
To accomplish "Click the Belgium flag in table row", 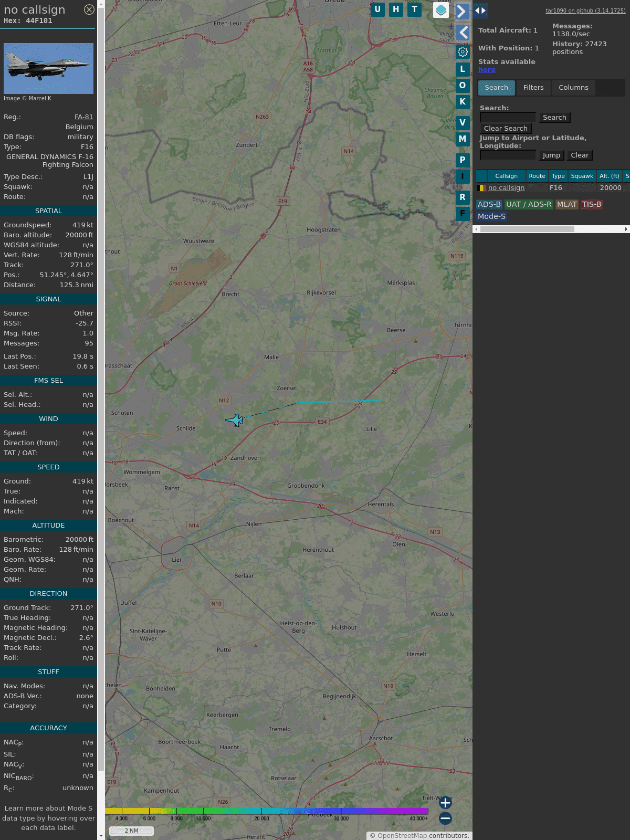I will (481, 188).
